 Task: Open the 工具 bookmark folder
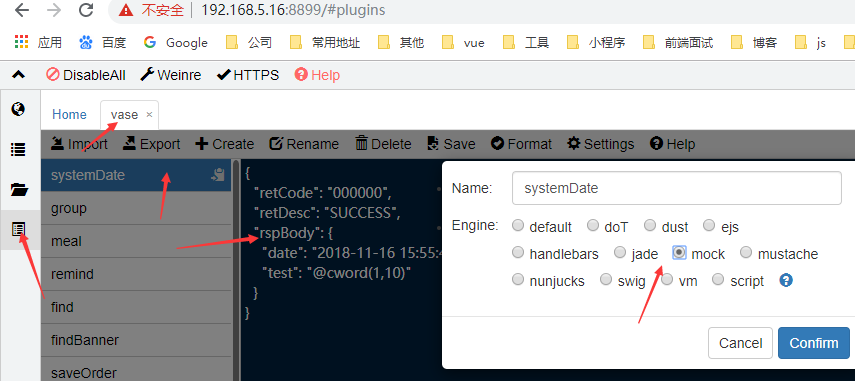[526, 43]
